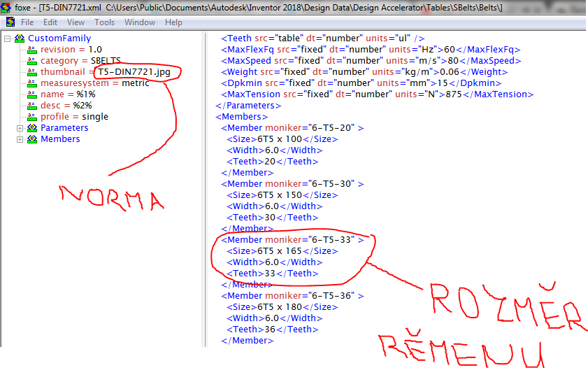Image resolution: width=588 pixels, height=368 pixels.
Task: Click the Member moniker 6-T5-33 line
Action: pyautogui.click(x=292, y=240)
